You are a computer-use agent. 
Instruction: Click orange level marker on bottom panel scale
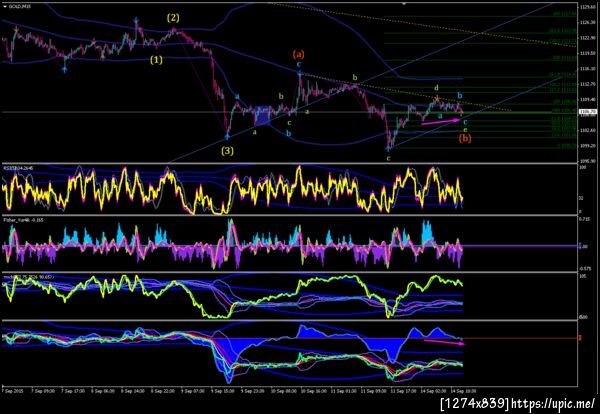580,338
